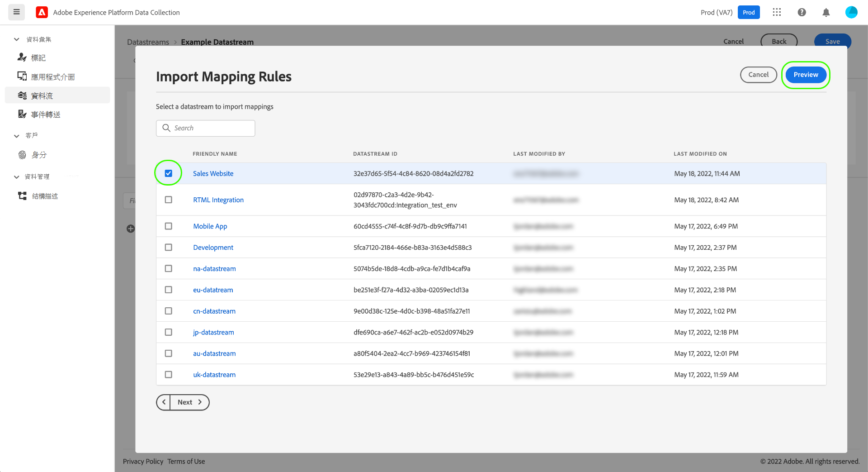868x472 pixels.
Task: Open the help question mark icon
Action: (802, 12)
